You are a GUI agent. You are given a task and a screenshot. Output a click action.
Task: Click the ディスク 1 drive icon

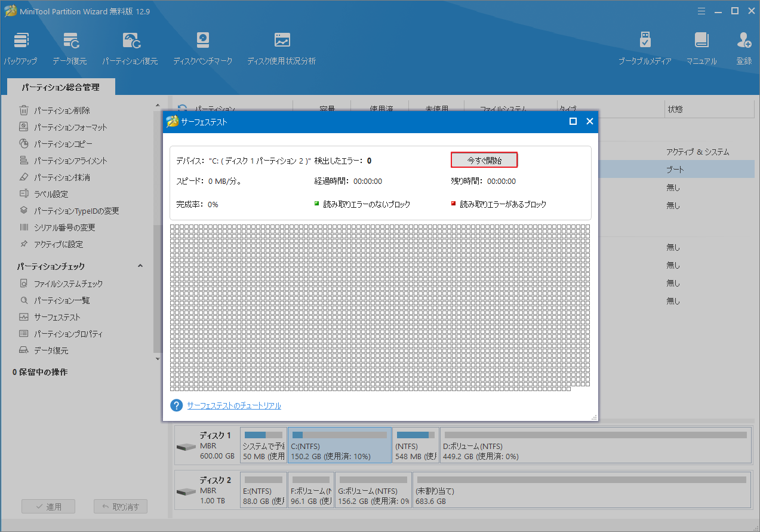[186, 447]
